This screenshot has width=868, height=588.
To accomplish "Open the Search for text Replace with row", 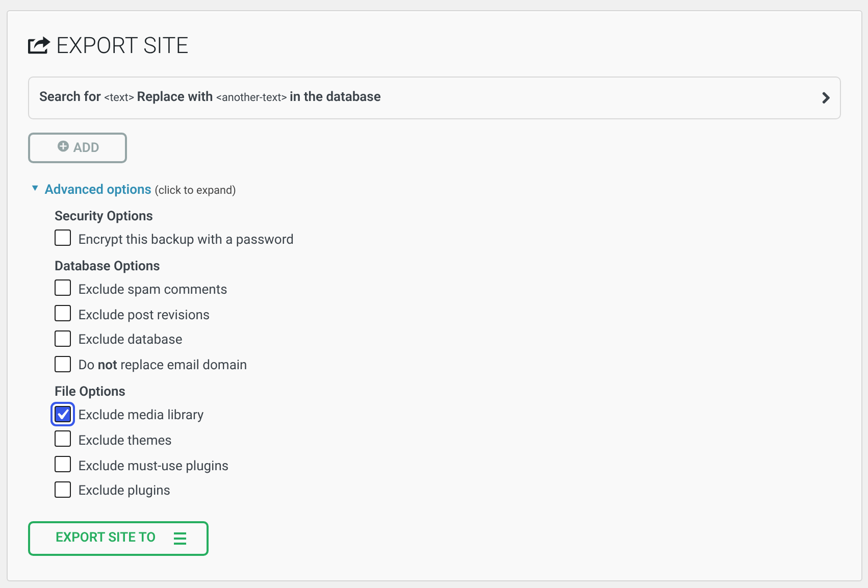I will 434,98.
